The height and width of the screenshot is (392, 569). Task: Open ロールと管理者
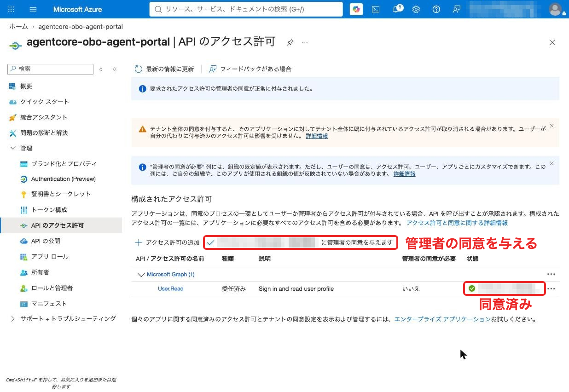(52, 288)
